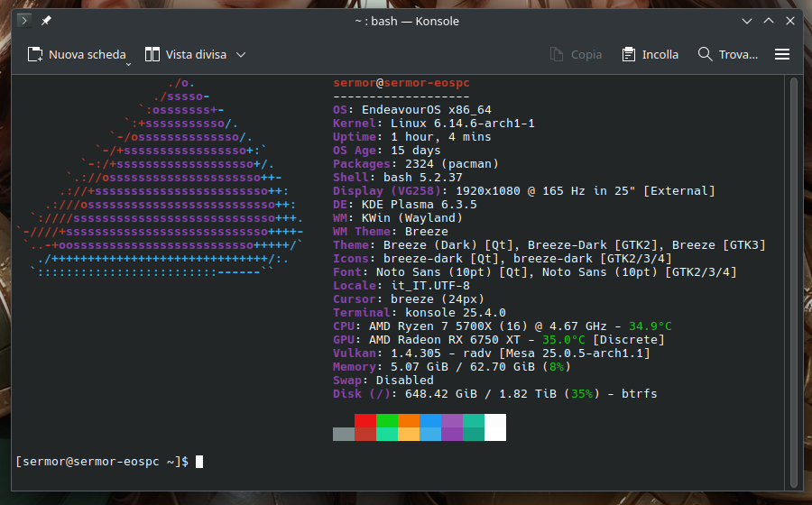The image size is (812, 505).
Task: Click the Nuova scheda new tab icon
Action: pos(35,55)
